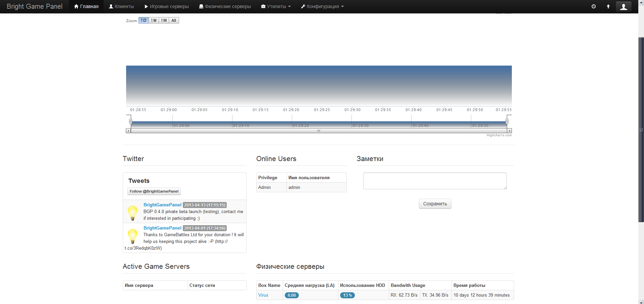The width and height of the screenshot is (644, 304).
Task: Click the chart navigator scrollbar thumb
Action: (x=319, y=131)
